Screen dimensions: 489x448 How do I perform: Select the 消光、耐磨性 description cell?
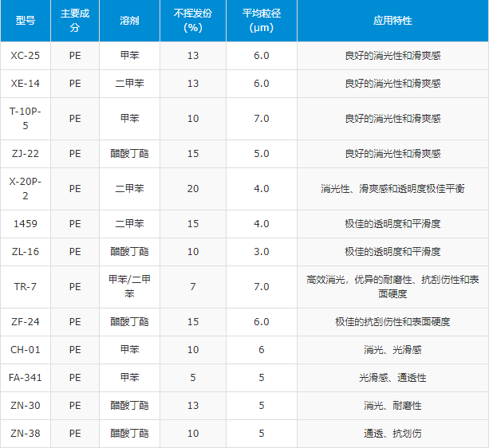click(392, 406)
